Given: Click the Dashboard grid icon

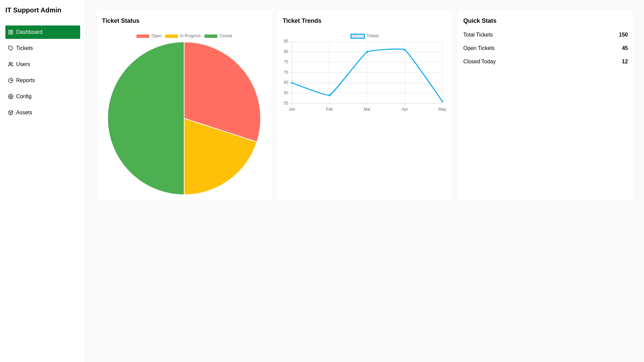Looking at the screenshot, I should (11, 32).
